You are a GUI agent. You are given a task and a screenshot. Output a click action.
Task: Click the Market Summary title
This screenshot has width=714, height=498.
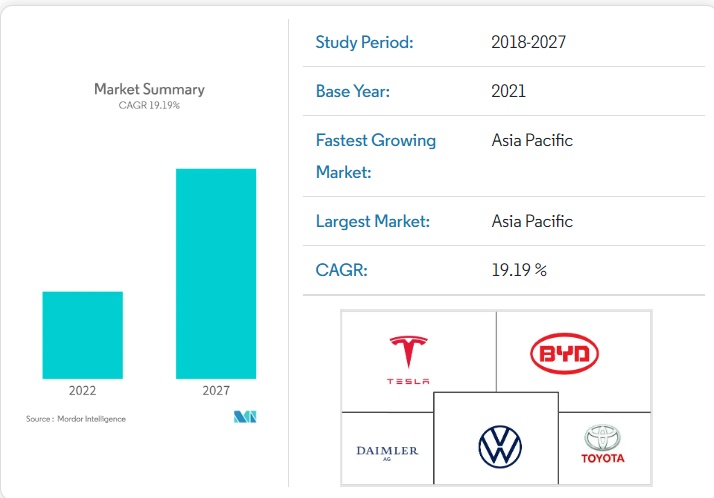coord(149,89)
